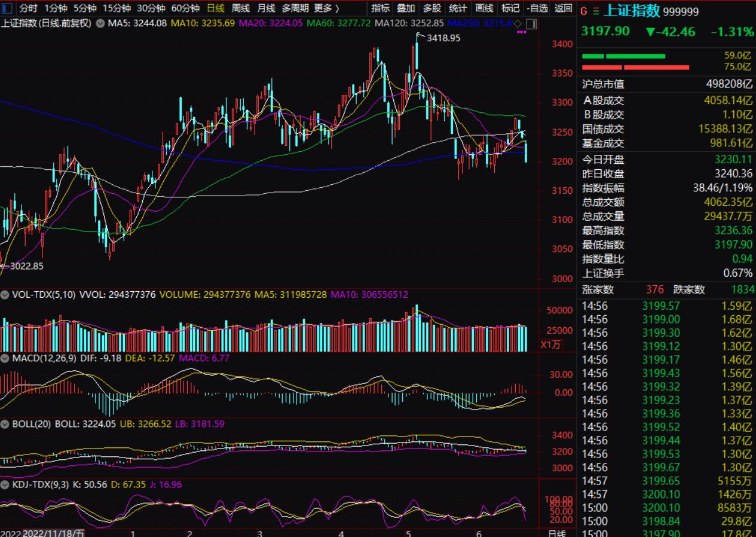Click the X1万 volume scale button
The width and height of the screenshot is (756, 537).
pos(550,344)
